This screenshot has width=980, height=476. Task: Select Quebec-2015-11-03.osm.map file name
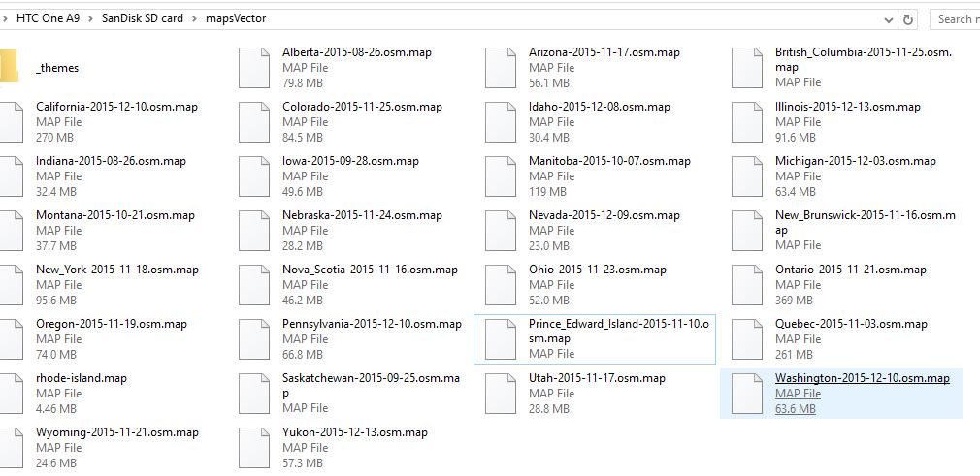point(850,324)
